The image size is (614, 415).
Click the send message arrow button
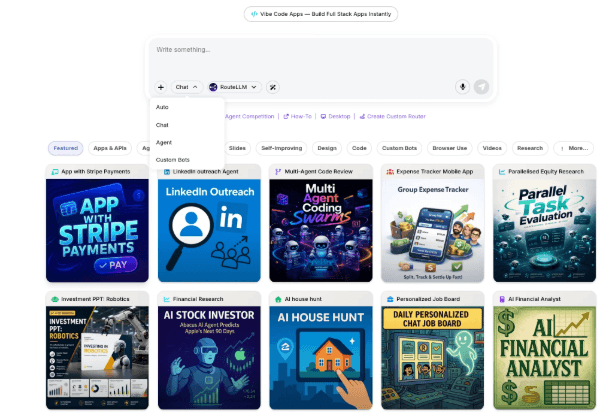tap(481, 87)
